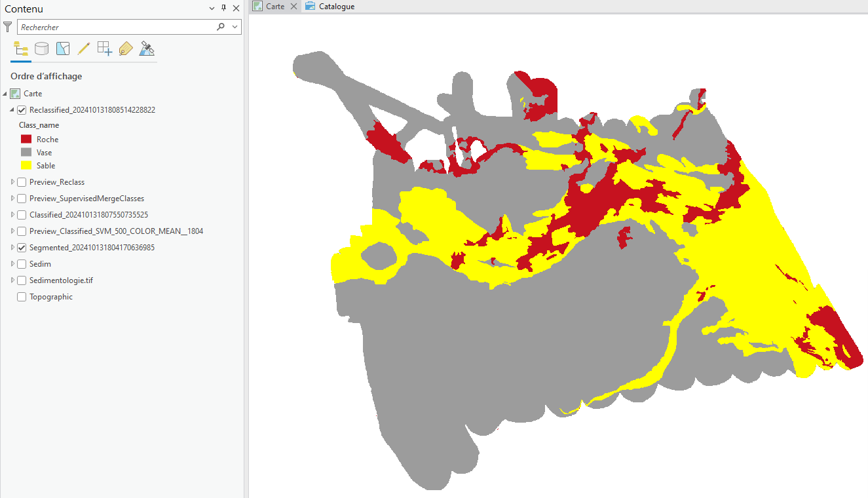Viewport: 868px width, 498px height.
Task: Uncheck the Reclassified layer visibility checkbox
Action: point(22,110)
